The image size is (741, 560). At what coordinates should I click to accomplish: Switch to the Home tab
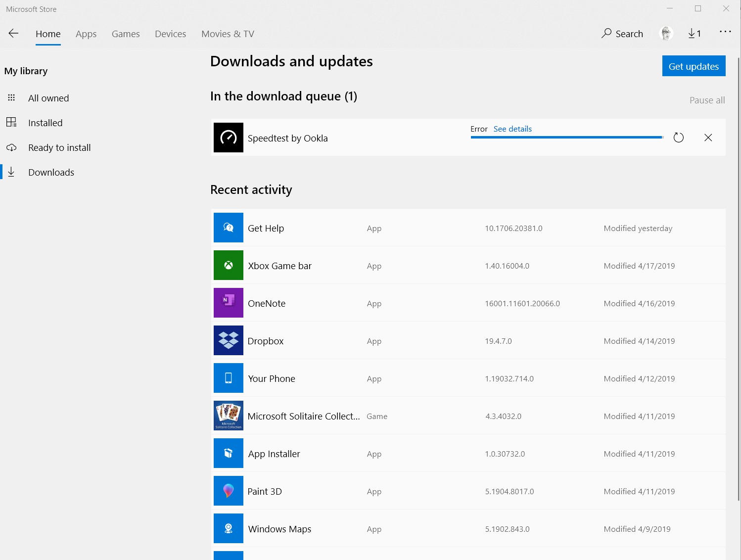[x=48, y=34]
